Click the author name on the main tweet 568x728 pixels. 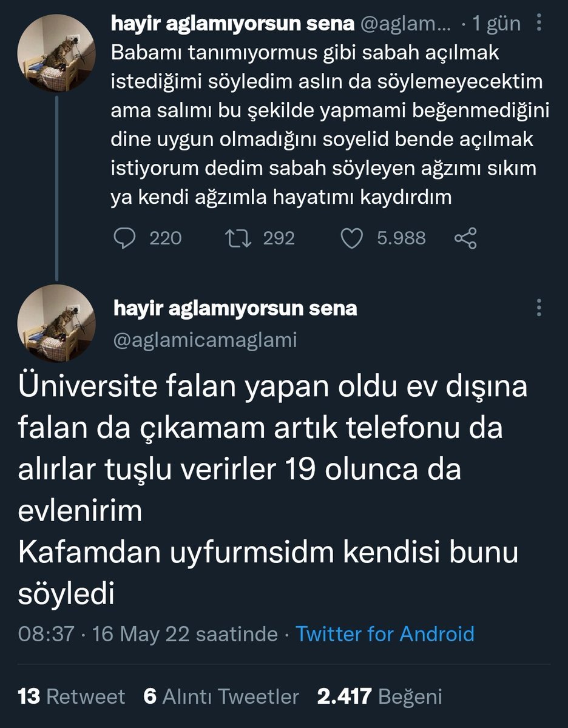(235, 308)
